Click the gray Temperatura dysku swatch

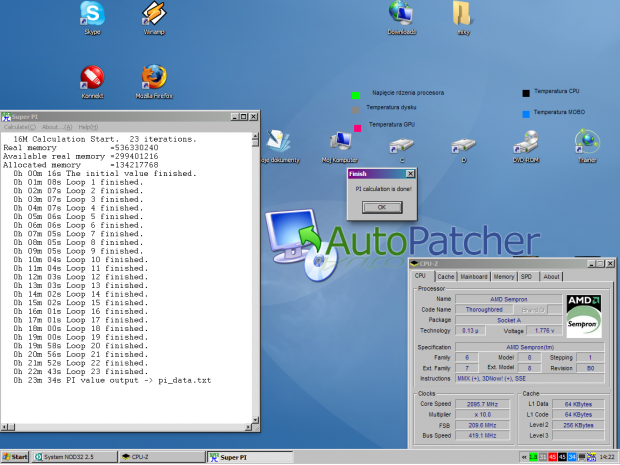[355, 110]
